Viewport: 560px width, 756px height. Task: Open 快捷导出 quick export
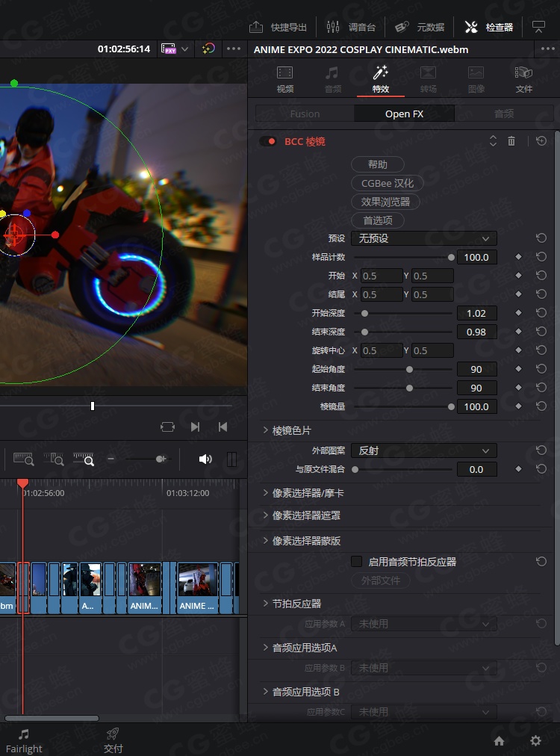[278, 27]
